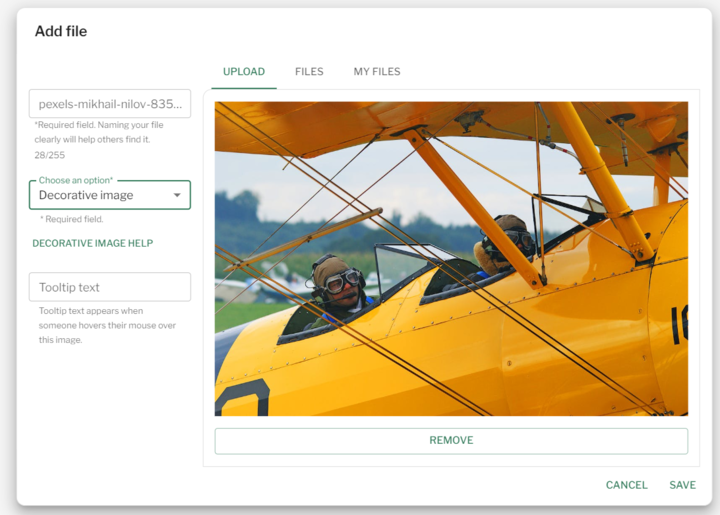Save the added file
The height and width of the screenshot is (515, 720).
pyautogui.click(x=682, y=485)
